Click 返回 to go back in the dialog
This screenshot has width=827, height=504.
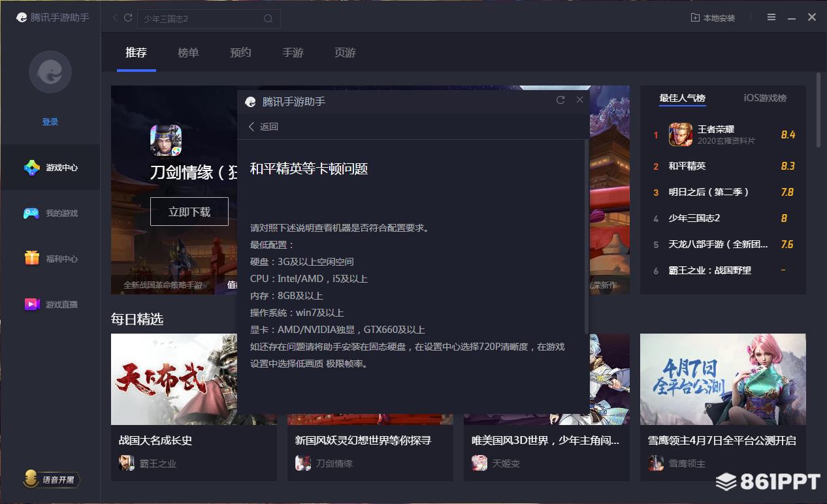click(263, 127)
